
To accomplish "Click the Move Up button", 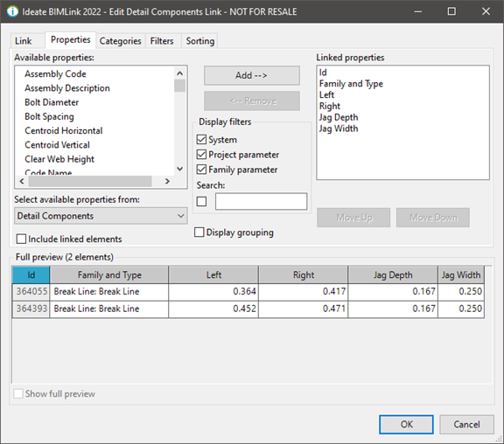I will (x=353, y=218).
